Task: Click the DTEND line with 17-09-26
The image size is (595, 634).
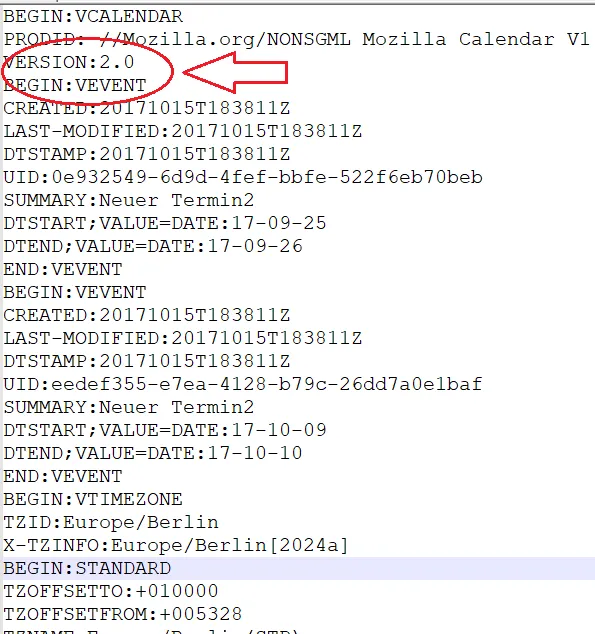Action: [x=153, y=246]
